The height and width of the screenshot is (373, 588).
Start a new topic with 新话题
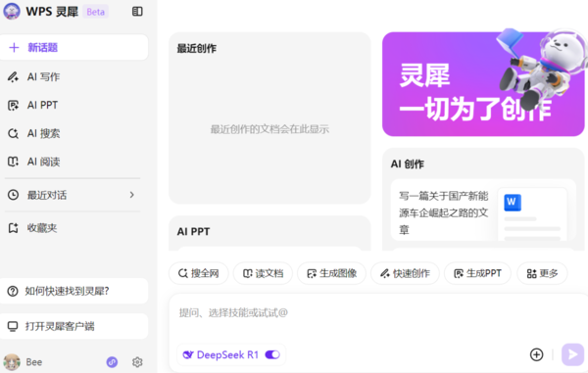pos(73,48)
